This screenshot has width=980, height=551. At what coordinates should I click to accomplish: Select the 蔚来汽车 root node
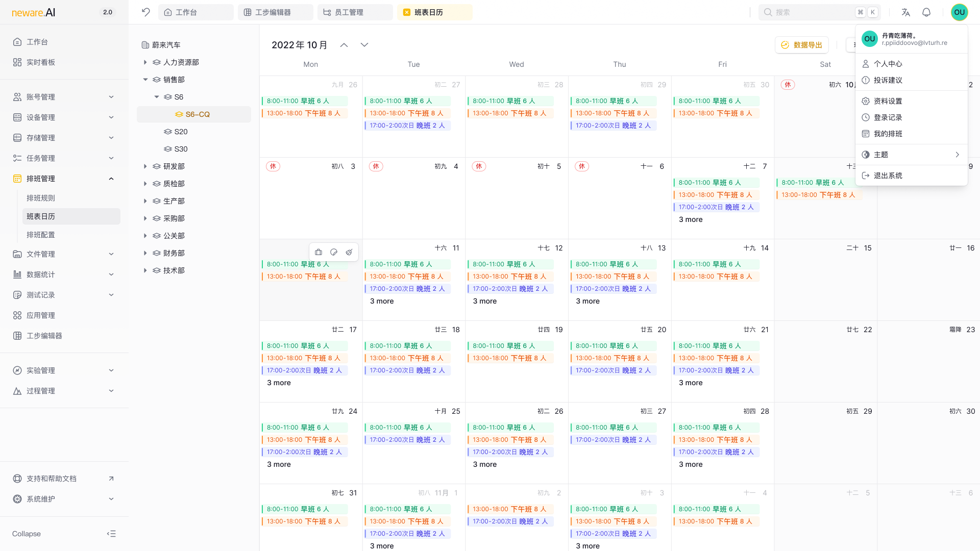pos(161,45)
